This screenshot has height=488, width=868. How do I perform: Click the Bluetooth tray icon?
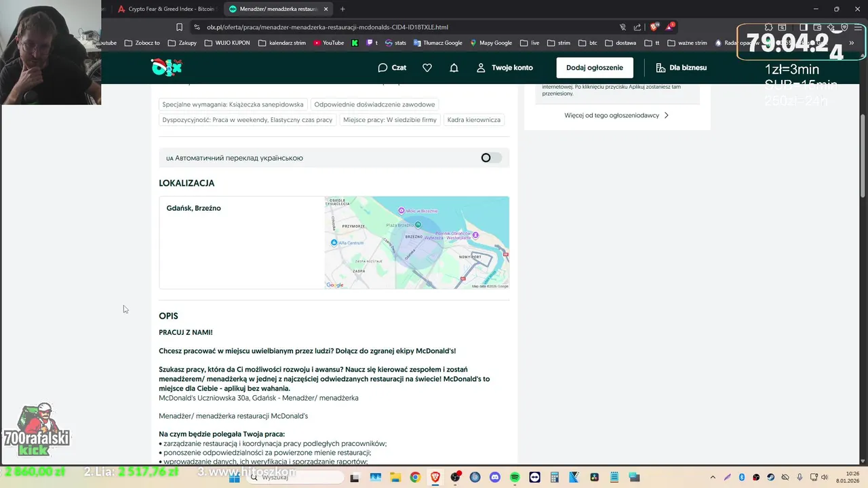point(742,478)
